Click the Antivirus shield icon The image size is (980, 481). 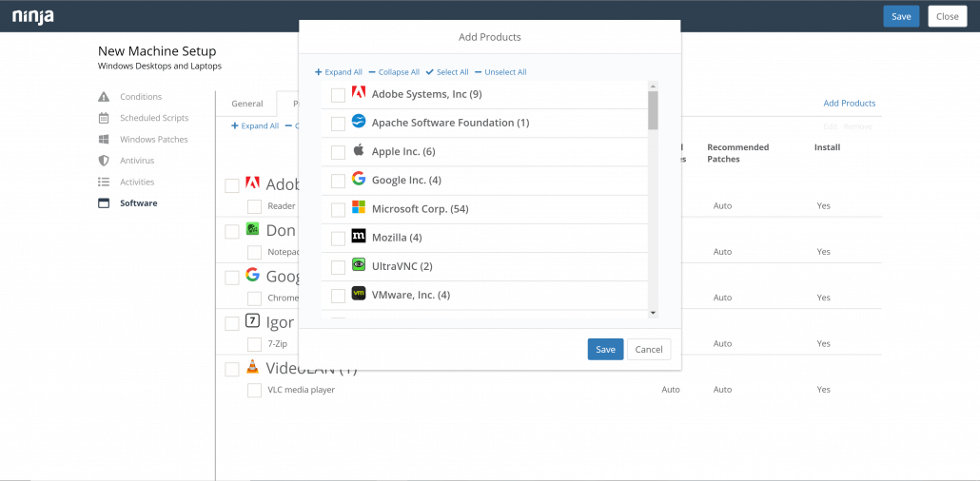click(104, 161)
